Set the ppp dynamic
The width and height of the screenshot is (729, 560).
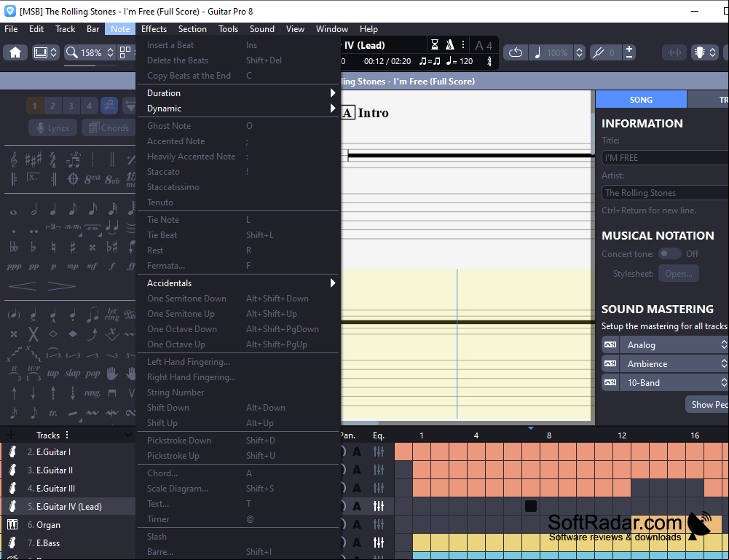14,267
